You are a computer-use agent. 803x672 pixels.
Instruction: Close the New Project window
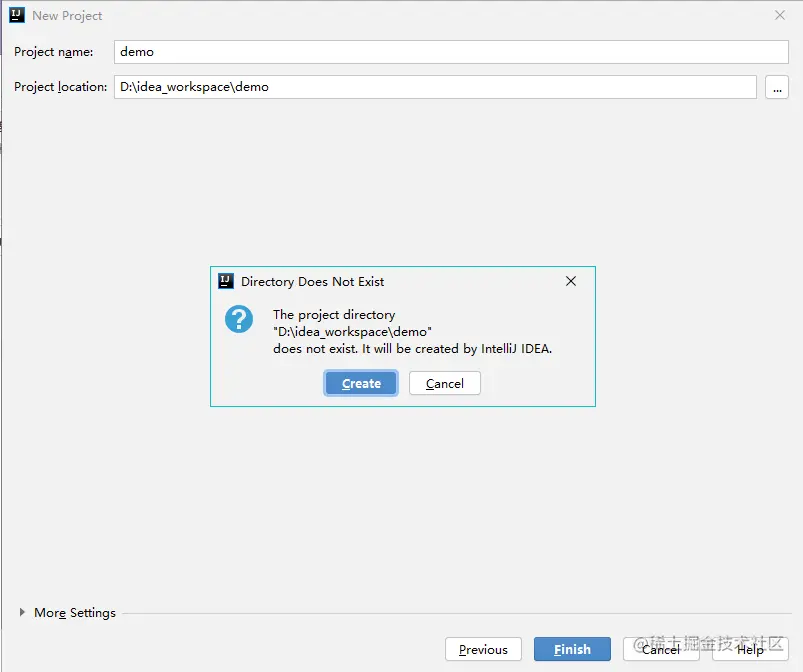[x=779, y=15]
